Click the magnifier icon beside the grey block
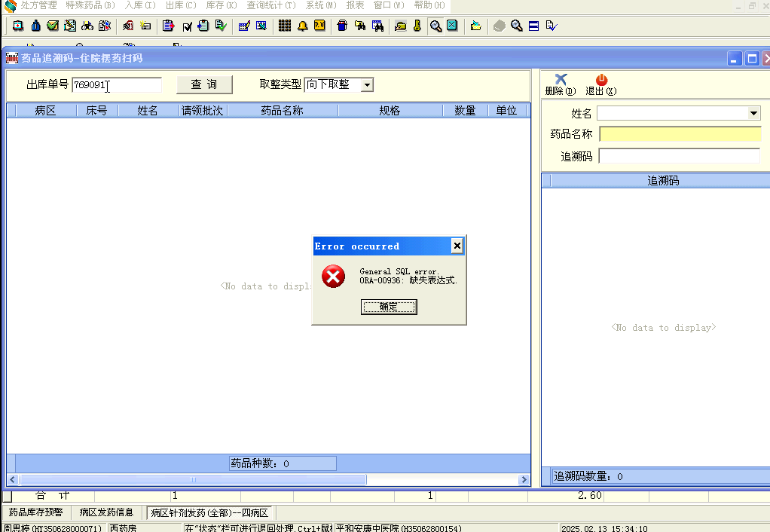Image resolution: width=770 pixels, height=532 pixels. [517, 26]
